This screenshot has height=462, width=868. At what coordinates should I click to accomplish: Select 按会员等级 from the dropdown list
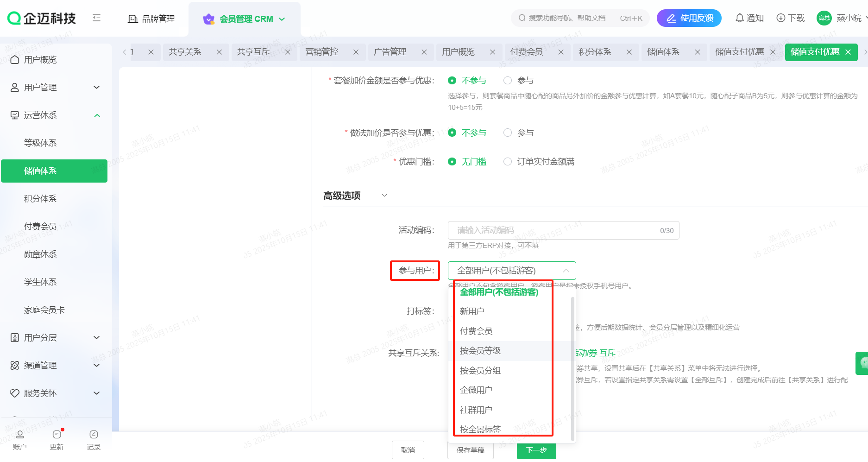480,351
